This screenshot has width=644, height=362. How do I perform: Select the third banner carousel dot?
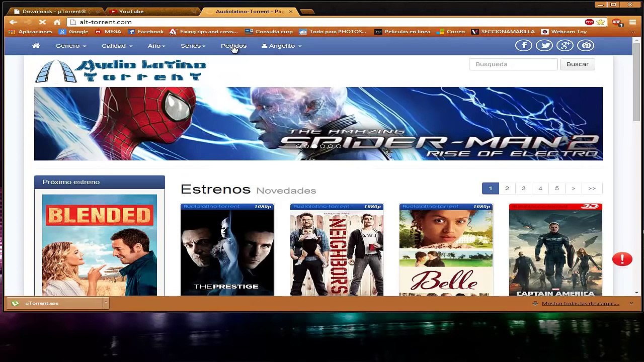click(x=314, y=146)
